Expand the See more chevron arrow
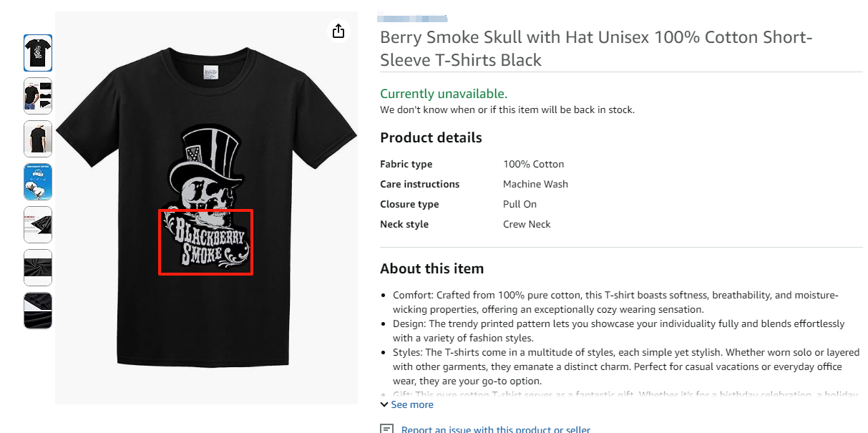This screenshot has height=433, width=868. click(x=384, y=404)
